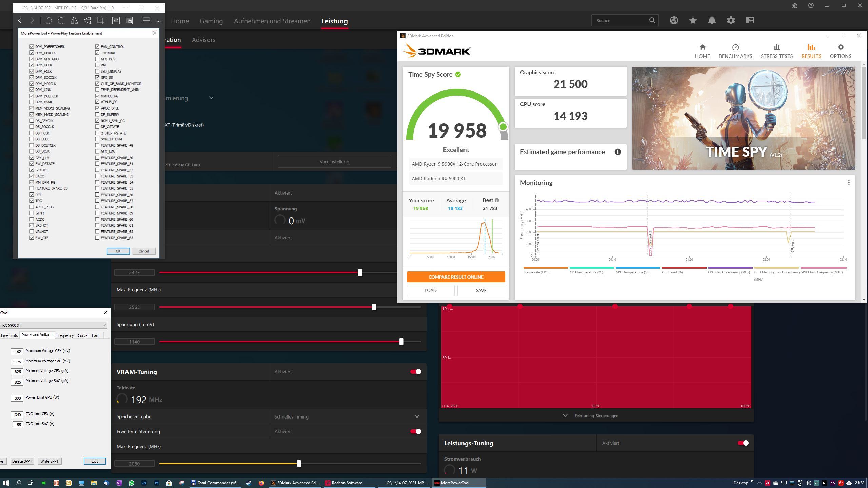Check DPM_XGMI checkbox

click(x=32, y=102)
